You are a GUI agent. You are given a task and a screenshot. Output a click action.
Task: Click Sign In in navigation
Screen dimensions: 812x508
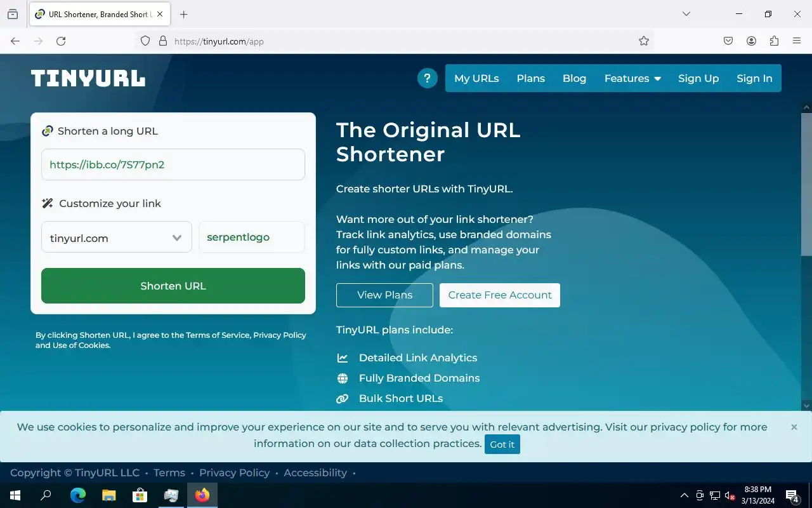[x=754, y=78]
